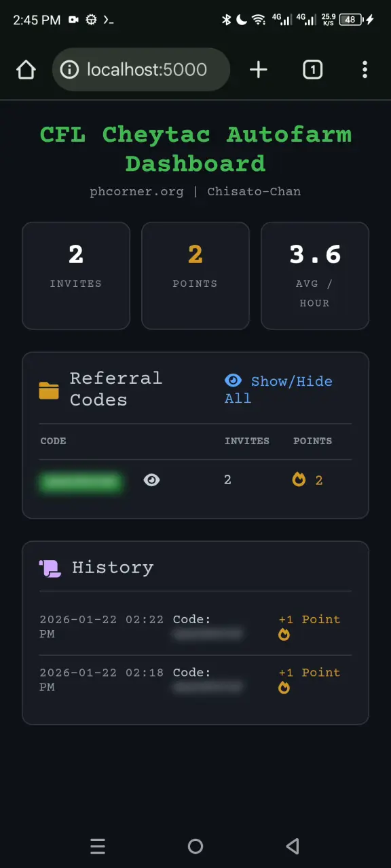Click the CODE column header
The height and width of the screenshot is (868, 391).
(53, 441)
